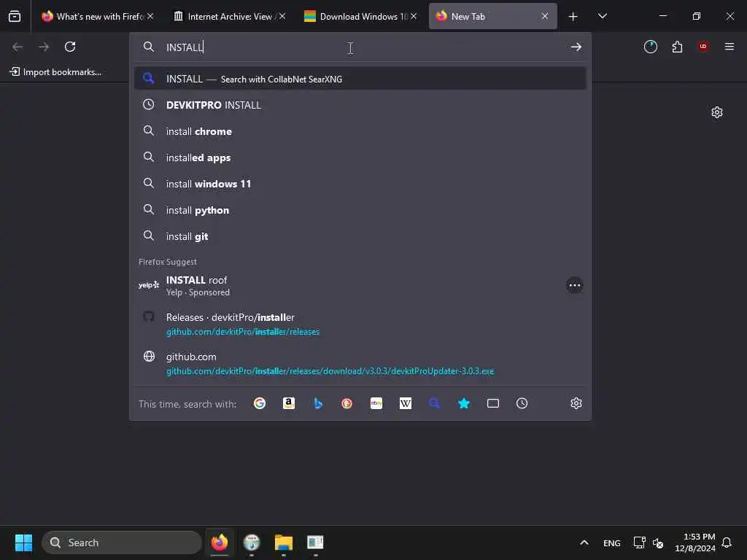Open File Explorer from the taskbar
Image resolution: width=747 pixels, height=560 pixels.
click(x=284, y=542)
